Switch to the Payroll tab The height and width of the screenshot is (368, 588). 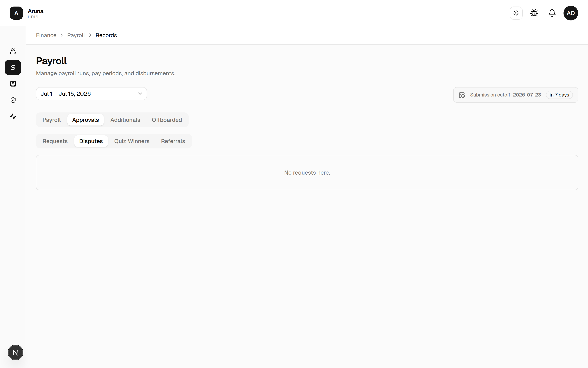[51, 120]
